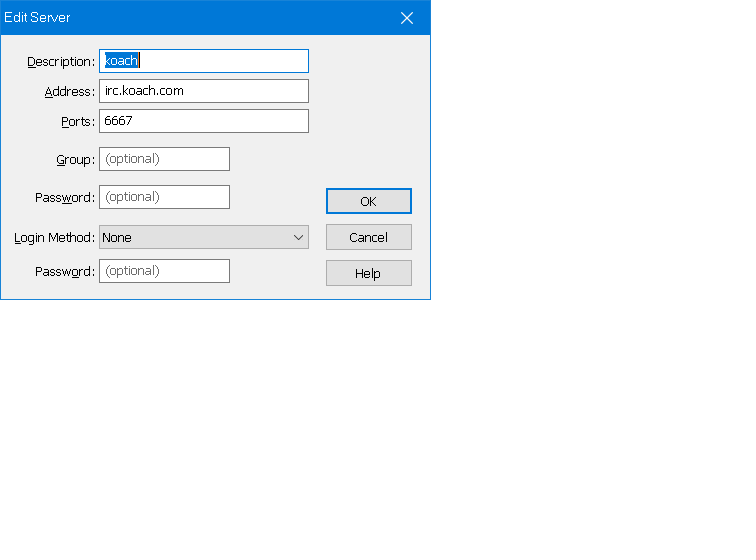756x560 pixels.
Task: Focus the Password field below Login Method
Action: (x=164, y=271)
